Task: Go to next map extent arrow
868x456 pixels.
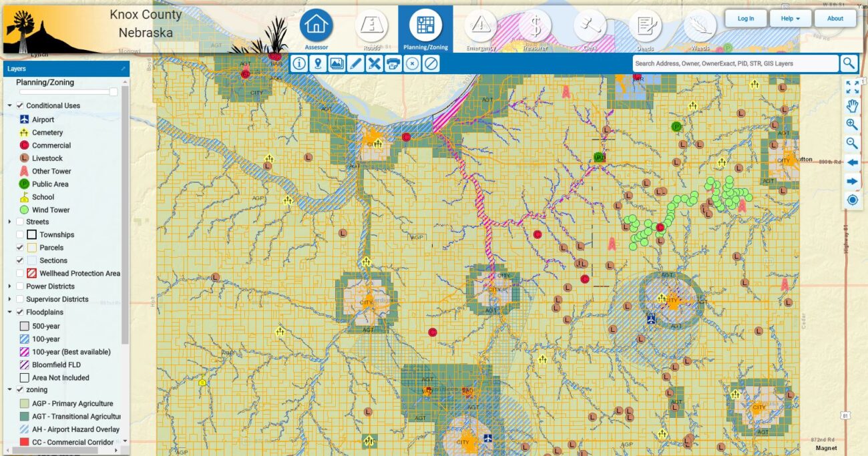Action: (852, 181)
